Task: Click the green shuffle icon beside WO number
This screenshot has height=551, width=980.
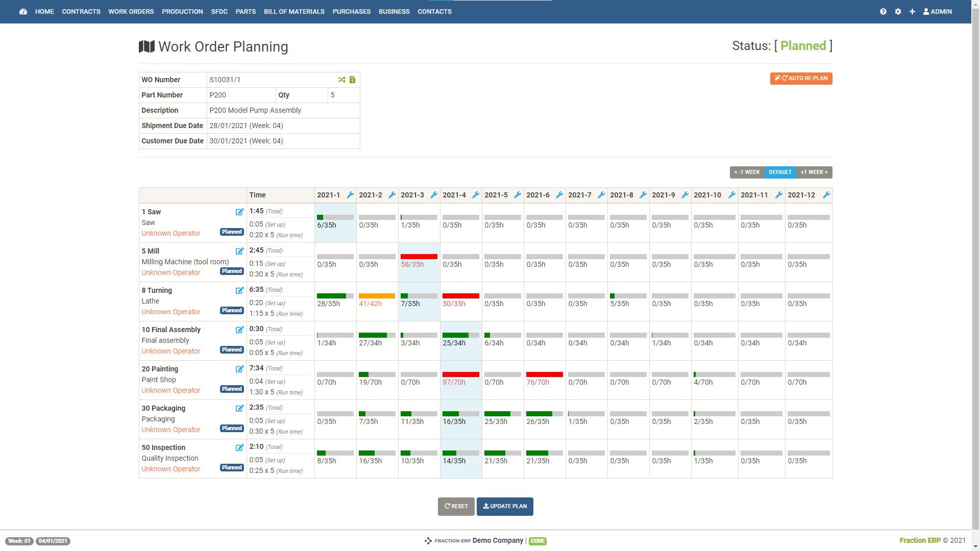Action: (x=341, y=80)
